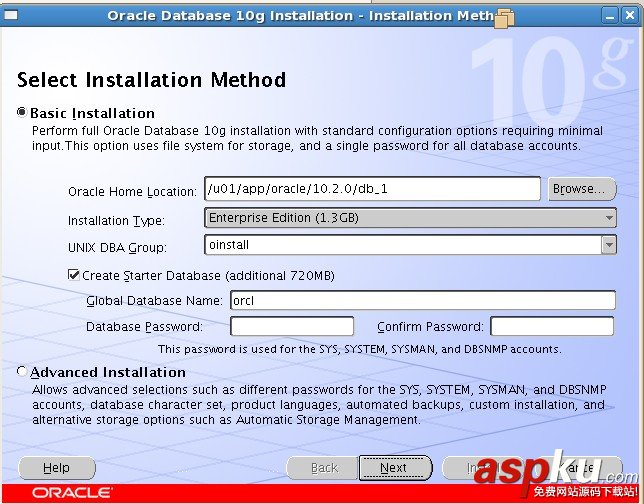Click the Oracle Home Location field

[x=372, y=189]
